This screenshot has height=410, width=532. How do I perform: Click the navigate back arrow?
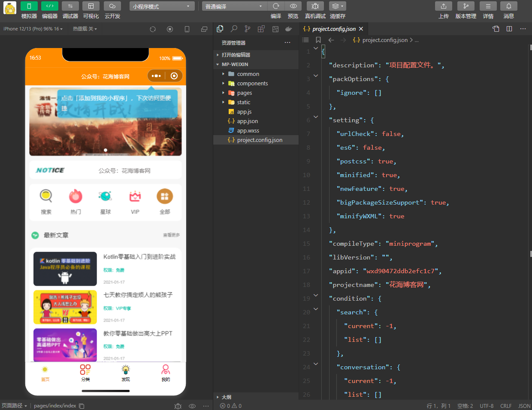pos(331,40)
